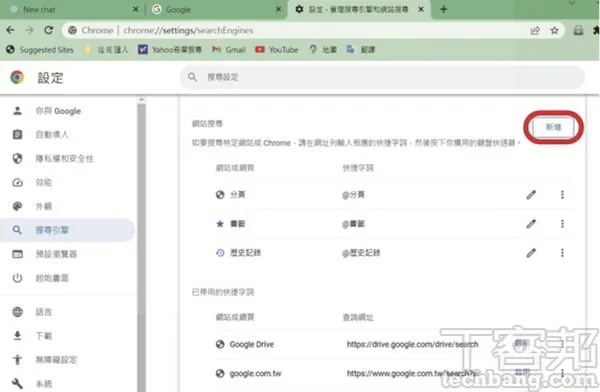Click the Google Drive row name
This screenshot has height=392, width=600.
(252, 345)
